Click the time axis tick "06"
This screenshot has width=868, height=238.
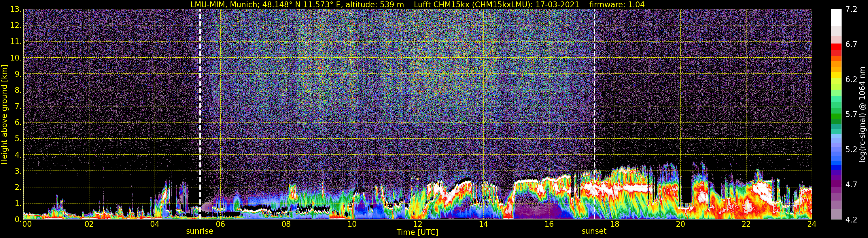point(220,224)
